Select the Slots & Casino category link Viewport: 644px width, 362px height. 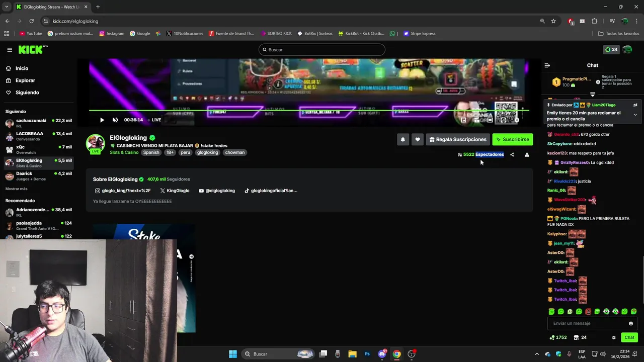tap(124, 152)
